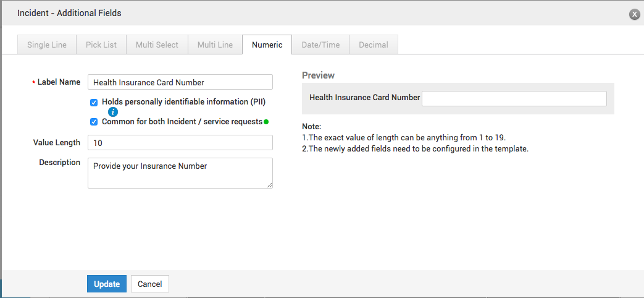Open the Pick List tab
The image size is (644, 298).
[101, 45]
